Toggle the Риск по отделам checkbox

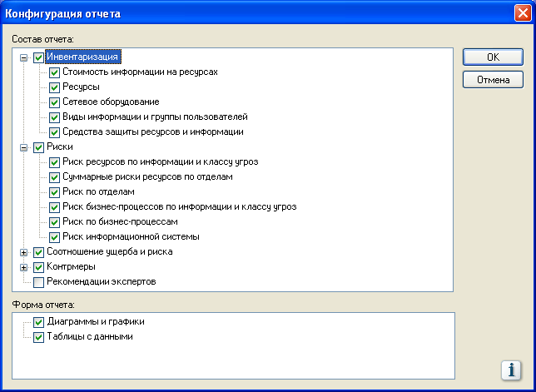pos(54,192)
